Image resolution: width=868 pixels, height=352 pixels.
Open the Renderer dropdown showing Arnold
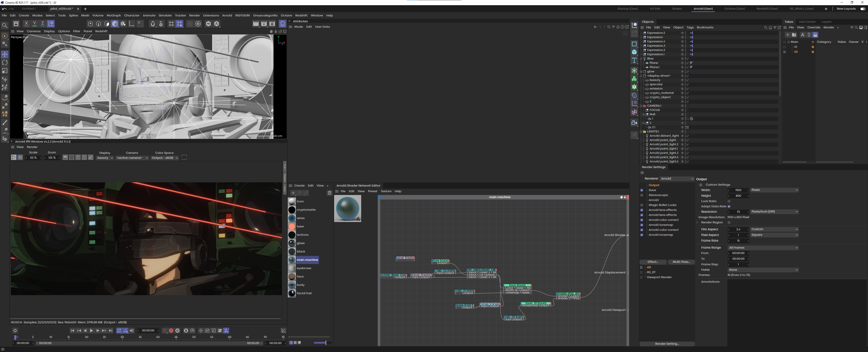677,179
